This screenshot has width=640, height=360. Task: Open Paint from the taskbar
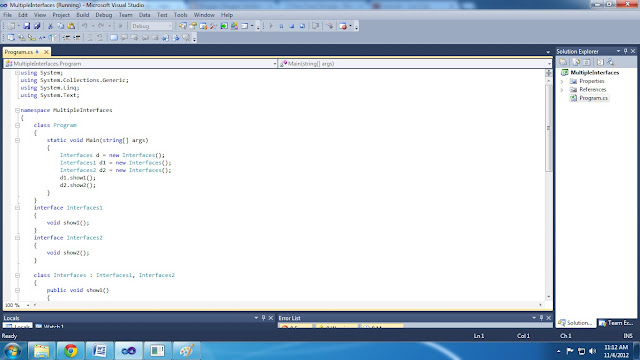tap(187, 351)
